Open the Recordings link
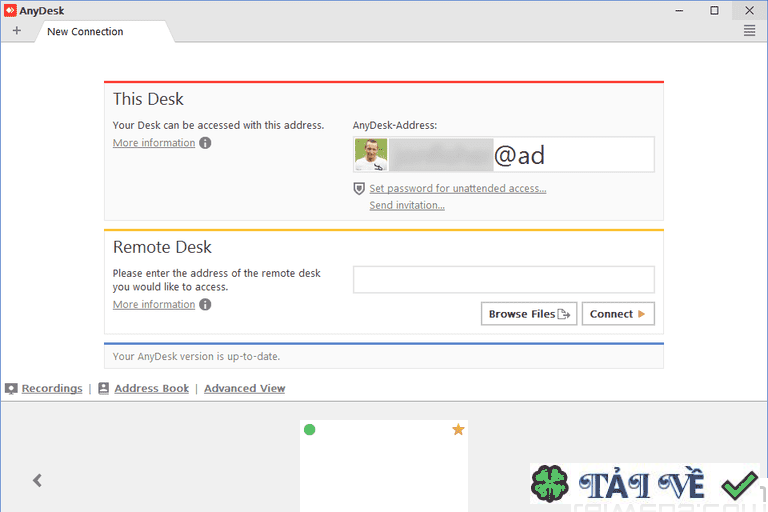 (52, 389)
